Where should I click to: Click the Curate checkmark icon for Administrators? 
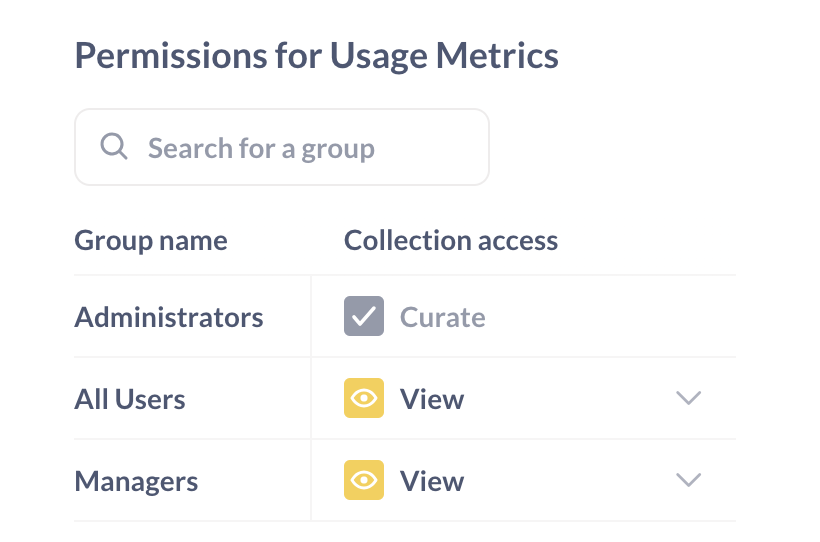(364, 316)
